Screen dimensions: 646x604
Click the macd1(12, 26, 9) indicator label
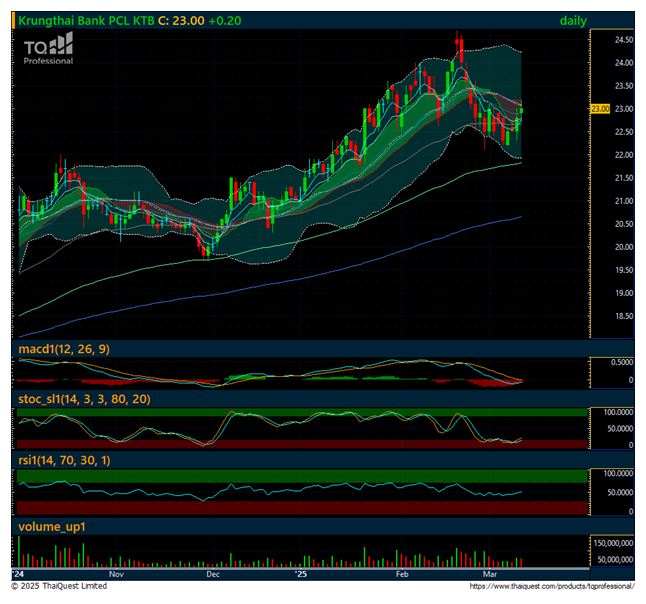click(64, 349)
